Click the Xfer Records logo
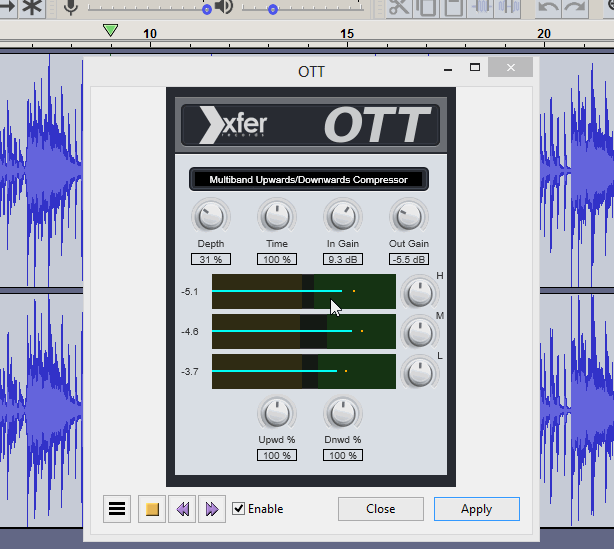The width and height of the screenshot is (614, 549). pos(233,125)
